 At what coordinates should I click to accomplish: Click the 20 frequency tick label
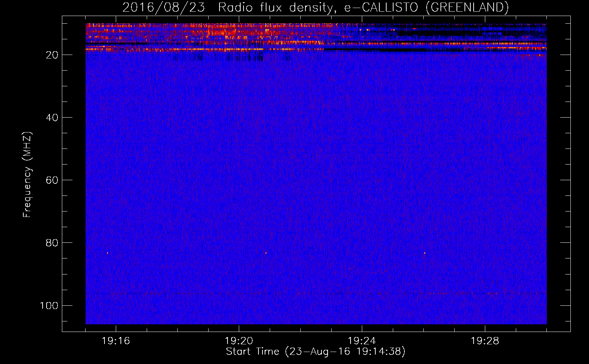[52, 55]
